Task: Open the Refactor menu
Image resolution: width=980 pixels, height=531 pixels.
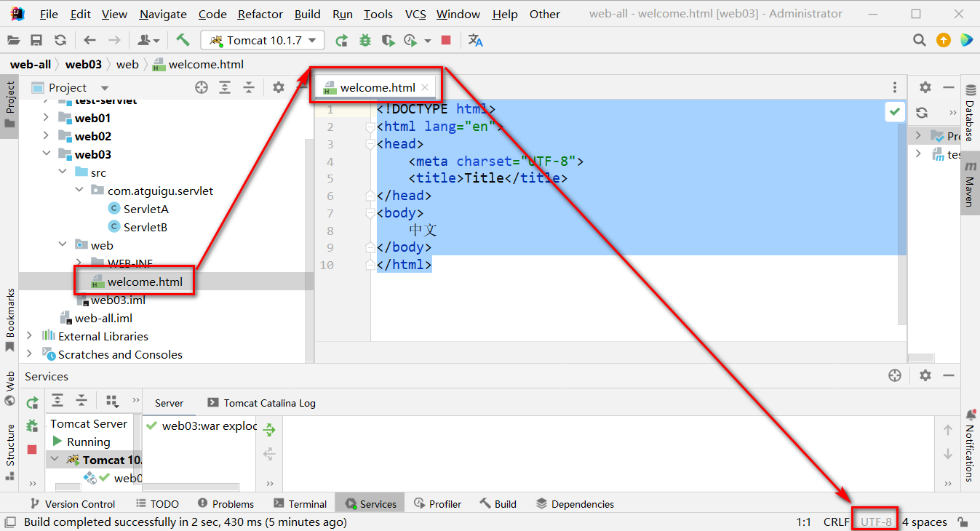Action: (x=260, y=15)
